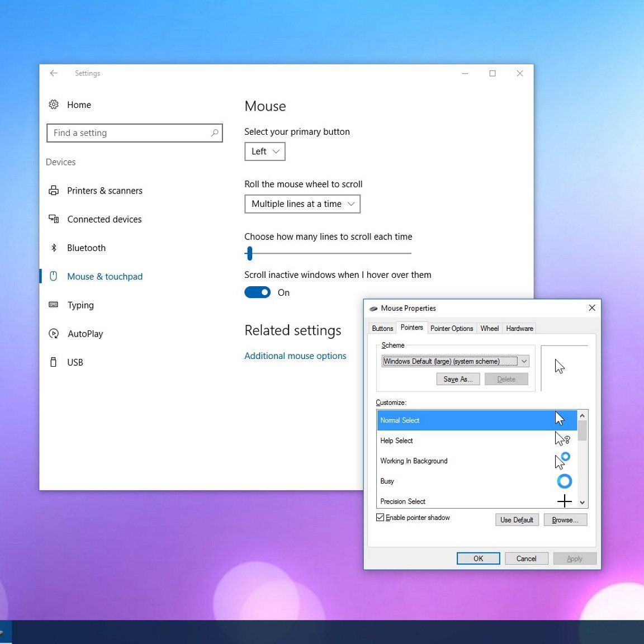The width and height of the screenshot is (644, 644).
Task: Open the Home settings page
Action: coord(79,105)
